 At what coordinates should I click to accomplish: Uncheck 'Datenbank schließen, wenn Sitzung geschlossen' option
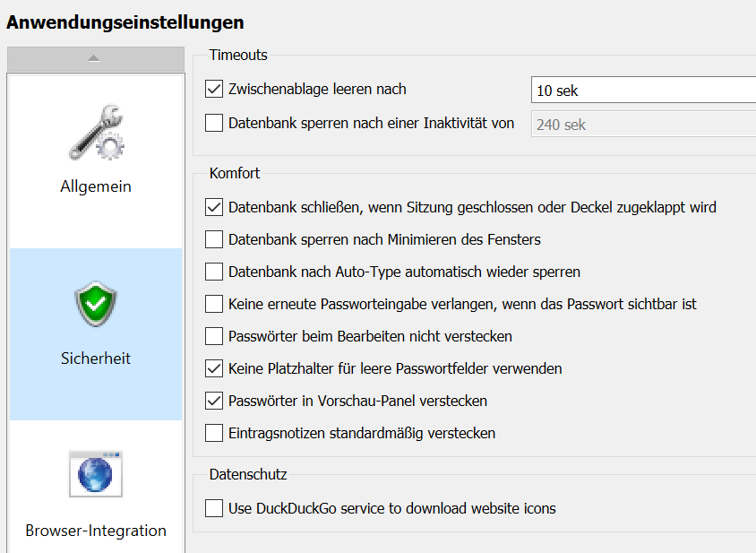214,207
